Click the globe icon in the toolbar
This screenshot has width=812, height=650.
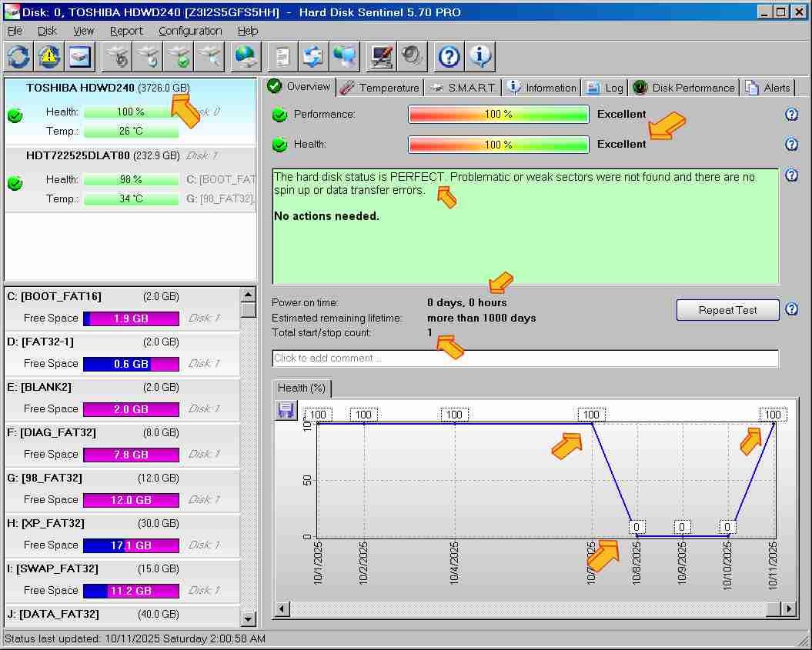pyautogui.click(x=247, y=57)
